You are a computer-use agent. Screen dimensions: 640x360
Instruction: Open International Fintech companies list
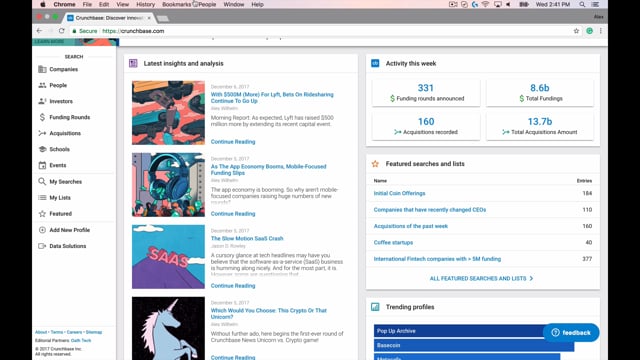point(437,259)
